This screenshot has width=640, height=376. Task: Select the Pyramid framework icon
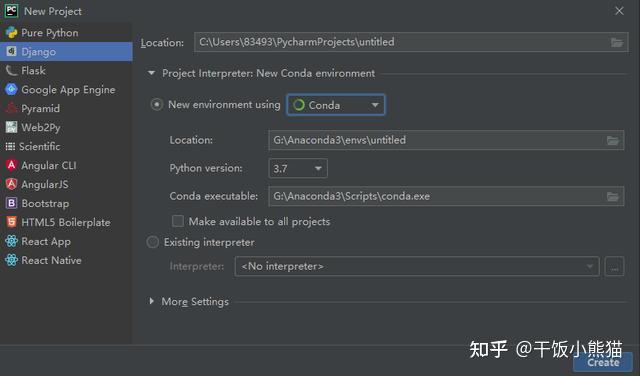coord(11,108)
